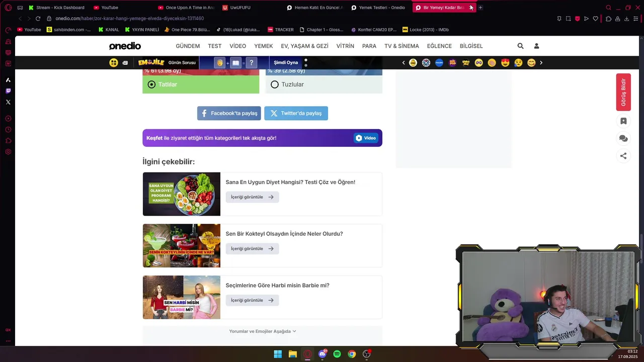Expand Yorumlar ve Emojiler Aşağıda section
Viewport: 644px width, 362px height.
263,331
